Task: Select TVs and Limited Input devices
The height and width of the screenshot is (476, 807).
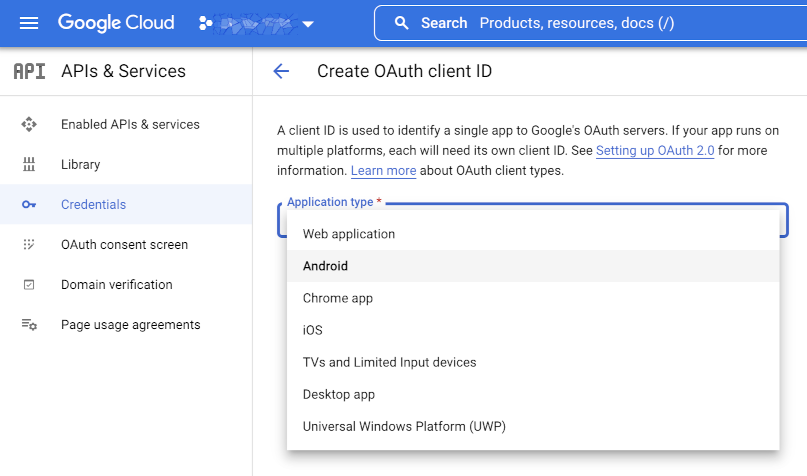Action: click(389, 362)
